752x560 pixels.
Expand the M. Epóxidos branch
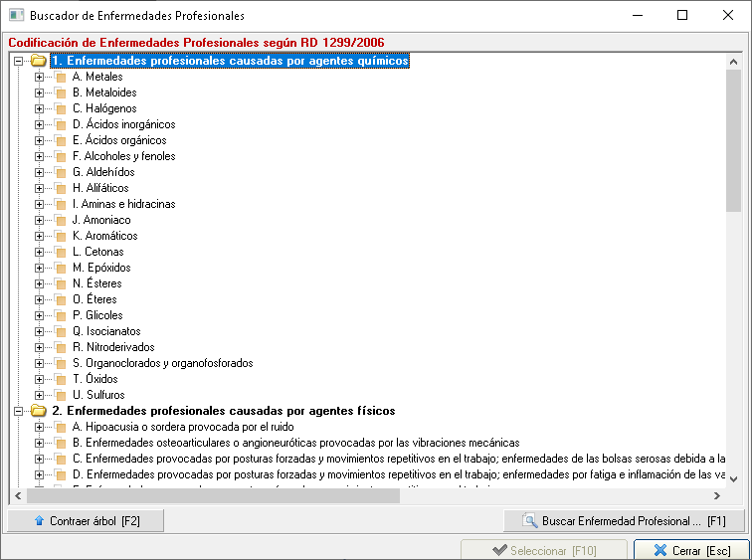tap(40, 268)
